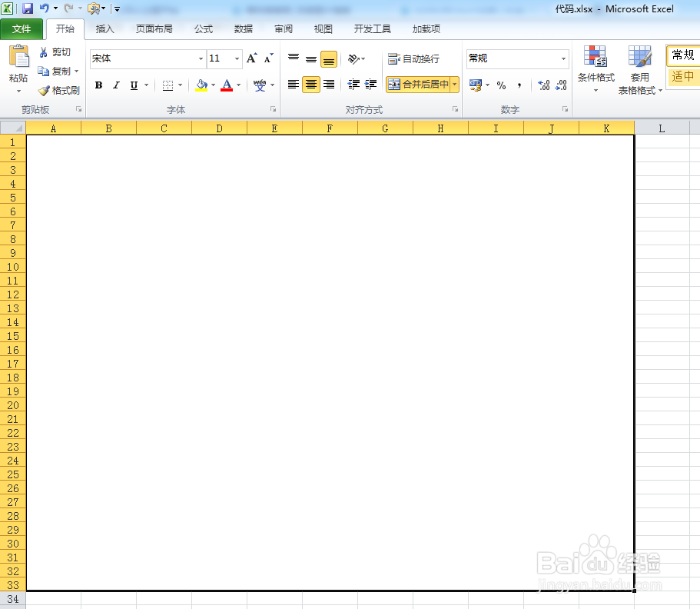Open 合并后居中 dropdown arrow
The width and height of the screenshot is (700, 609).
click(454, 84)
